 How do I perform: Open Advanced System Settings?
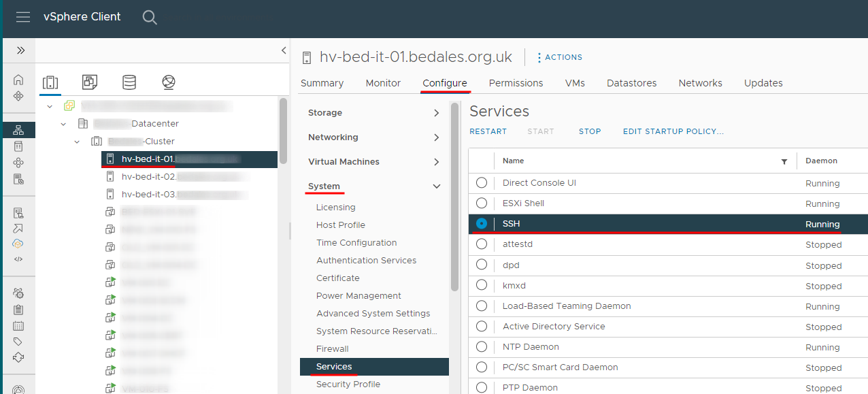373,314
